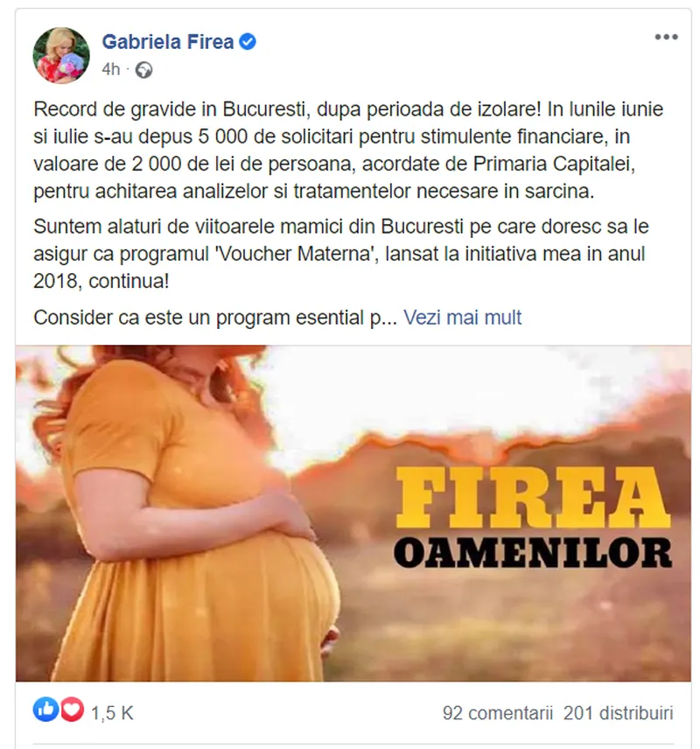The image size is (700, 749).
Task: Click the red heart Love reaction icon
Action: 72,709
